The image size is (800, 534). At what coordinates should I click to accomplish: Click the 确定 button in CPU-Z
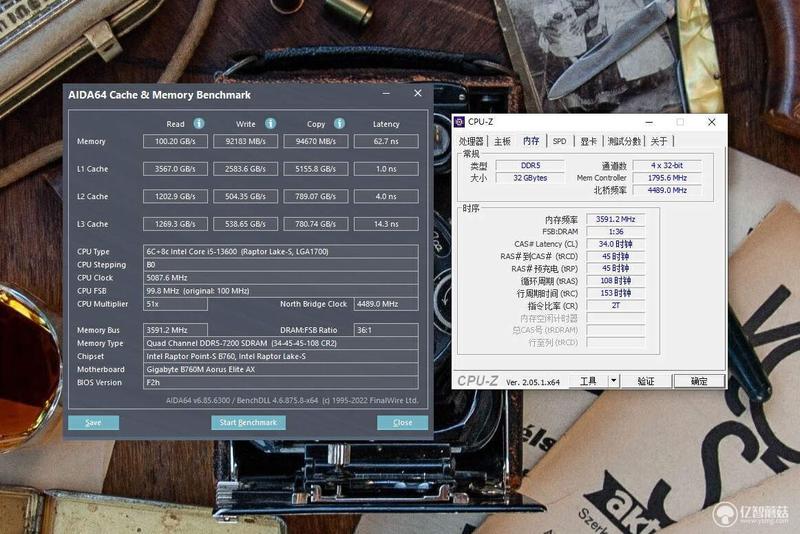click(x=699, y=381)
